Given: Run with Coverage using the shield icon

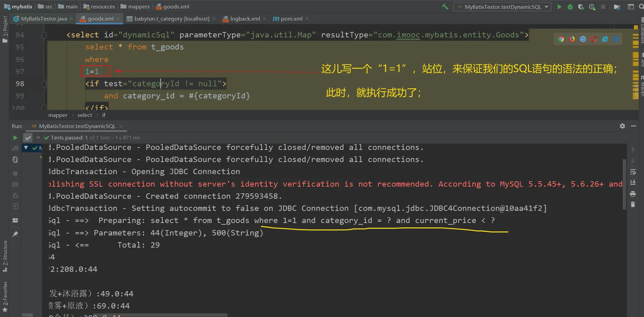Looking at the screenshot, I should point(581,7).
